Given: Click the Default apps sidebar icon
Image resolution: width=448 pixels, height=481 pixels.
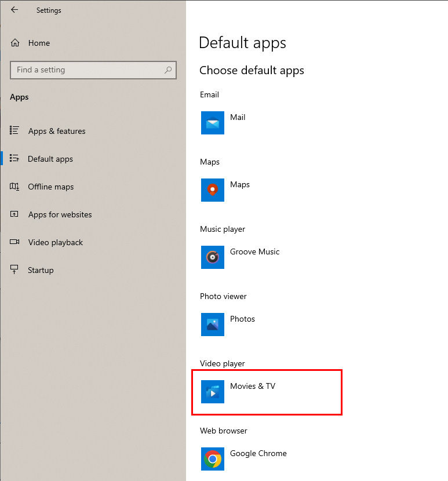Looking at the screenshot, I should click(14, 158).
